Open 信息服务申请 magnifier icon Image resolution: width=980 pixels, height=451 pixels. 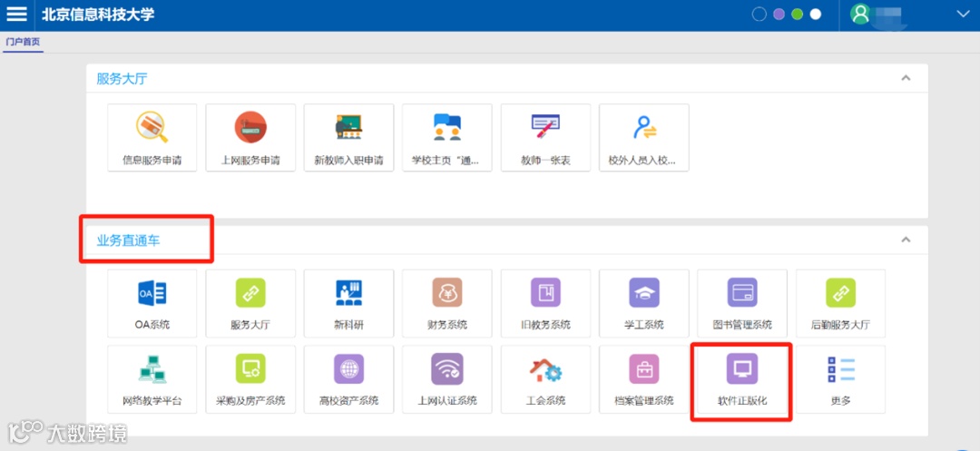(x=152, y=127)
